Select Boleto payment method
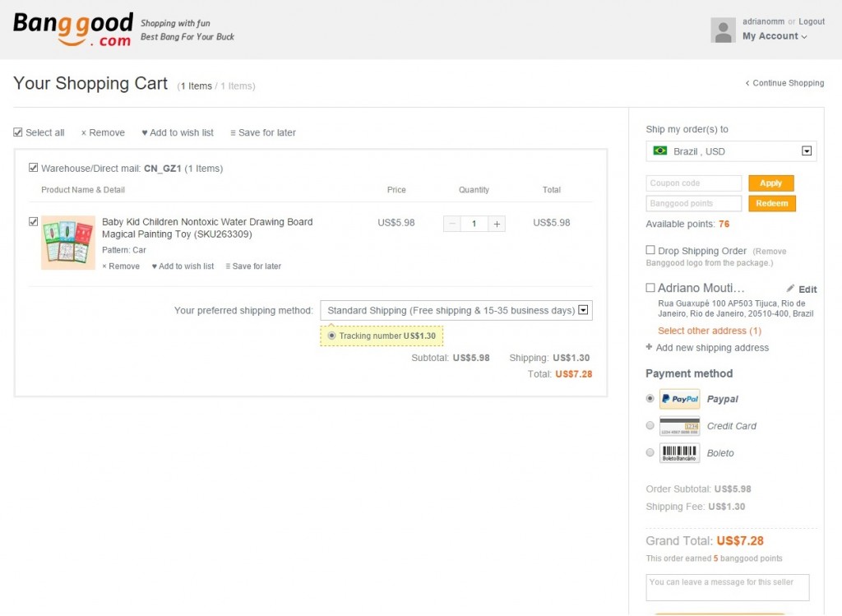842x616 pixels. [650, 452]
